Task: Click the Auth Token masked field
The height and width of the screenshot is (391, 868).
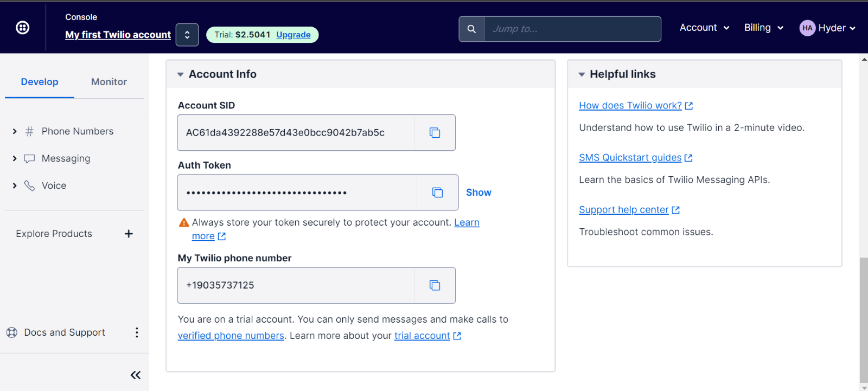Action: pyautogui.click(x=297, y=193)
